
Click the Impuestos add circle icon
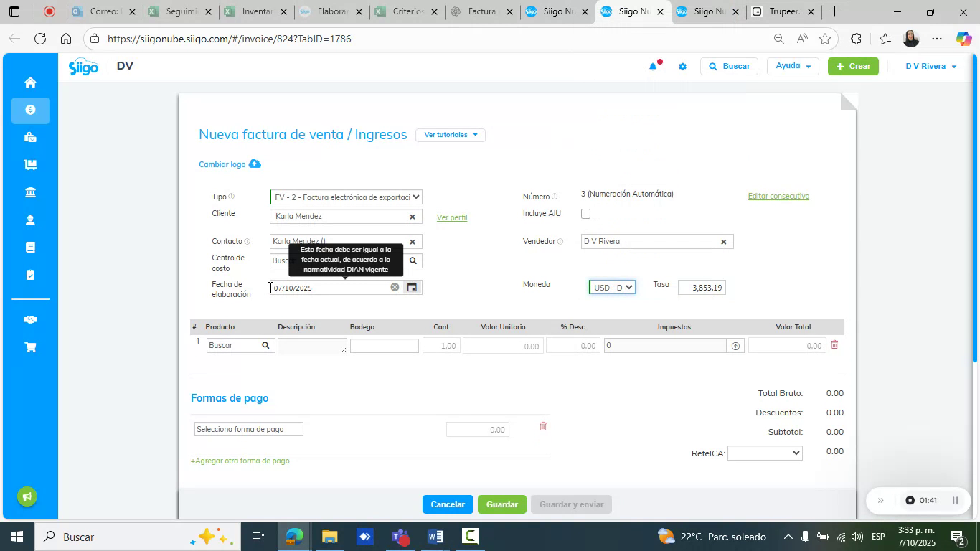735,346
